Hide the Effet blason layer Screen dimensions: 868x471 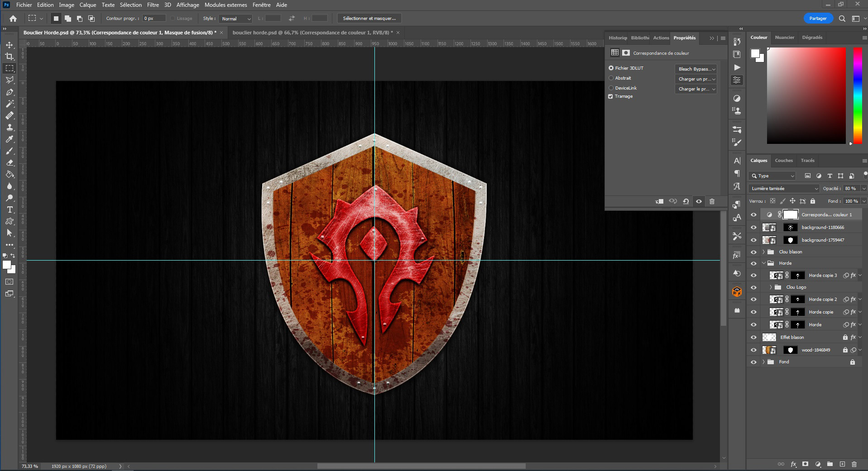tap(753, 337)
